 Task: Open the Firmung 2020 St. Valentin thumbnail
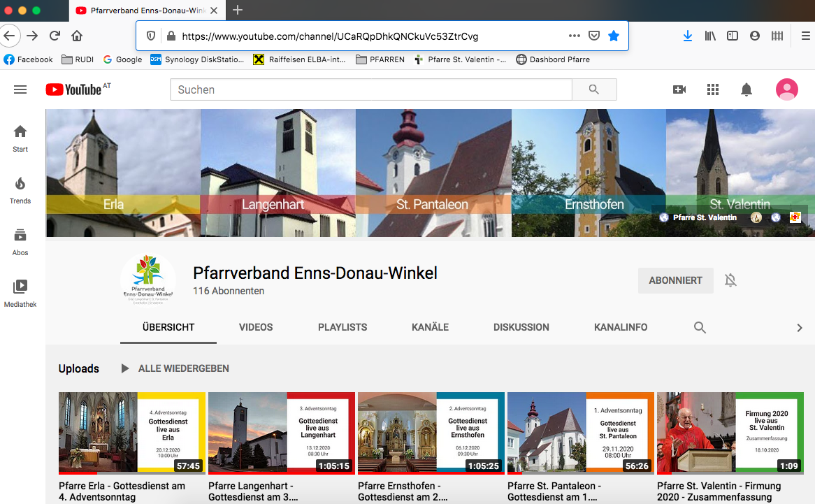point(730,433)
